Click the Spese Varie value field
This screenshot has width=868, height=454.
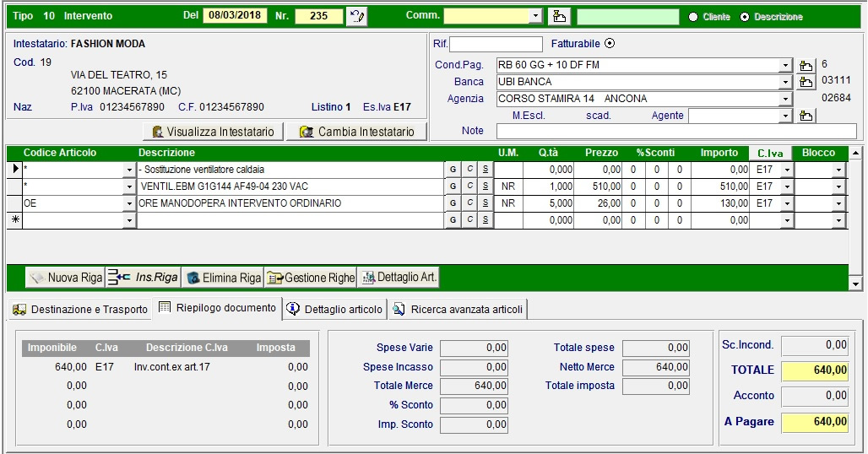(x=474, y=348)
